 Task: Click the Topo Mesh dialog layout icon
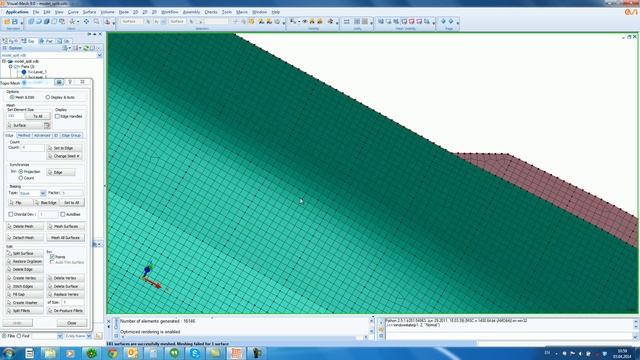[x=59, y=82]
